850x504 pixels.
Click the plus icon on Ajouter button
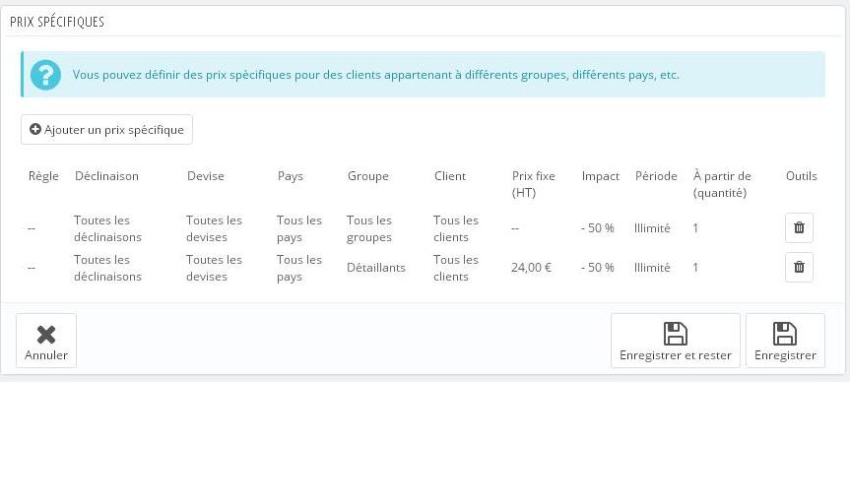point(35,129)
